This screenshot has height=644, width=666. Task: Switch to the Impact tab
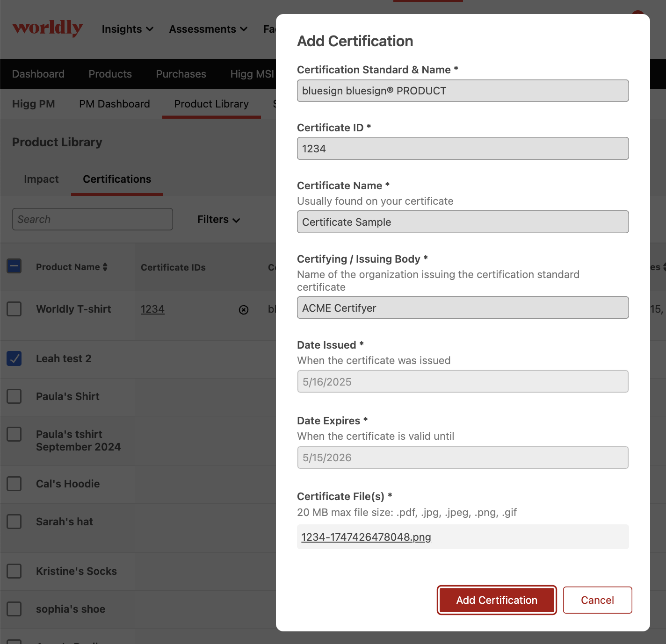click(x=41, y=179)
